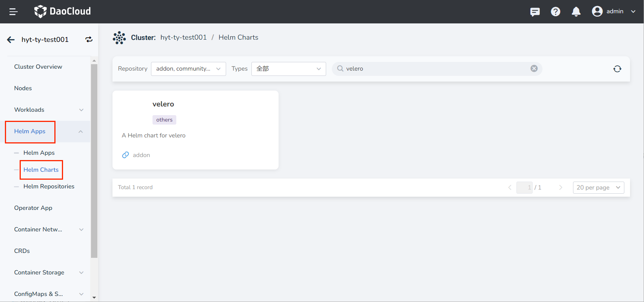Screen dimensions: 644x302
Task: Open the velero chart card
Action: click(195, 130)
